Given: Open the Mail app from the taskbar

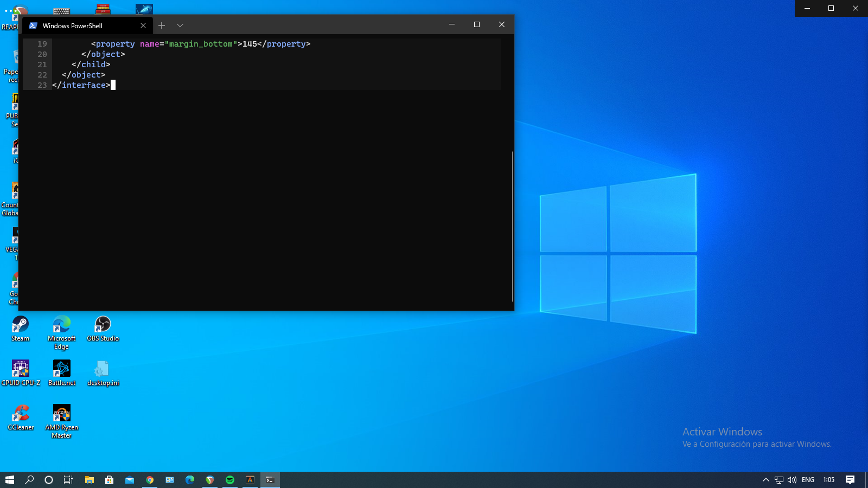Looking at the screenshot, I should (130, 479).
